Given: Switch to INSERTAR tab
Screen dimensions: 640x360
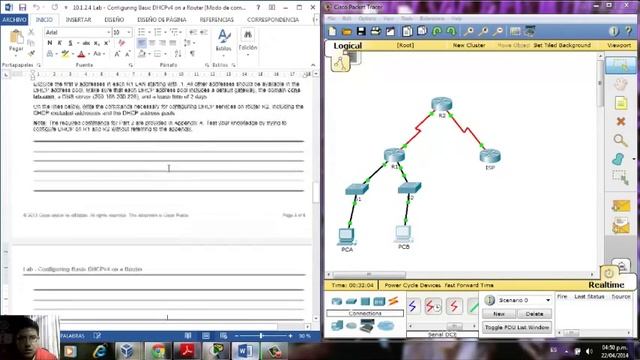Looking at the screenshot, I should 78,20.
